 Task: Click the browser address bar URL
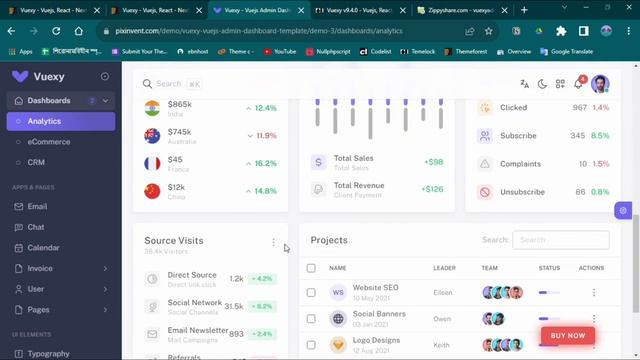coord(259,31)
